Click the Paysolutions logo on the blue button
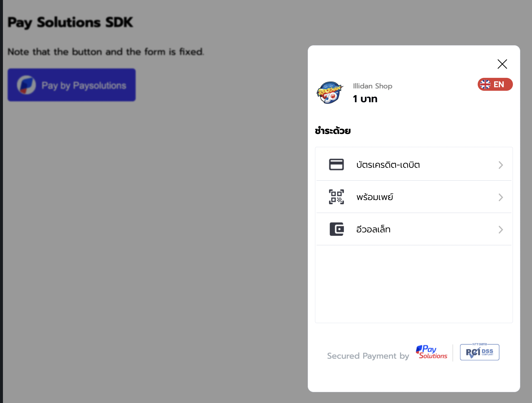The image size is (532, 403). point(26,85)
